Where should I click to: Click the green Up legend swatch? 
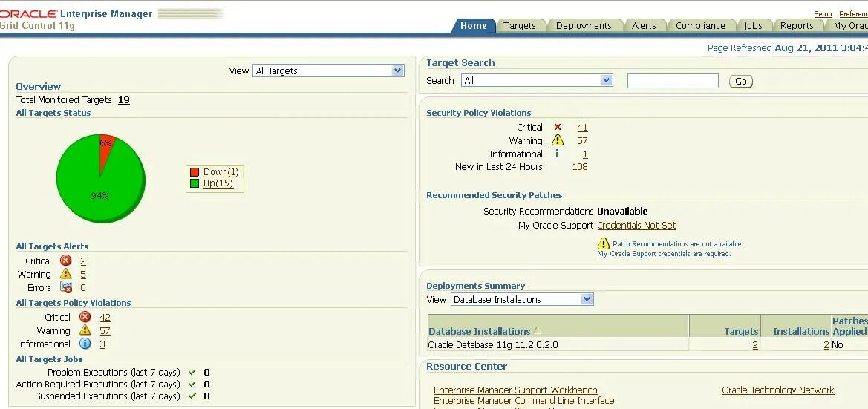click(195, 183)
